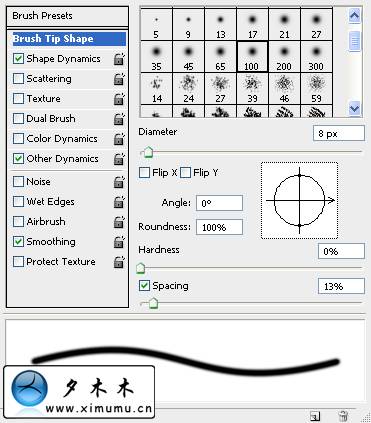The image size is (371, 423).
Task: Delete brush trash icon
Action: coord(343,416)
